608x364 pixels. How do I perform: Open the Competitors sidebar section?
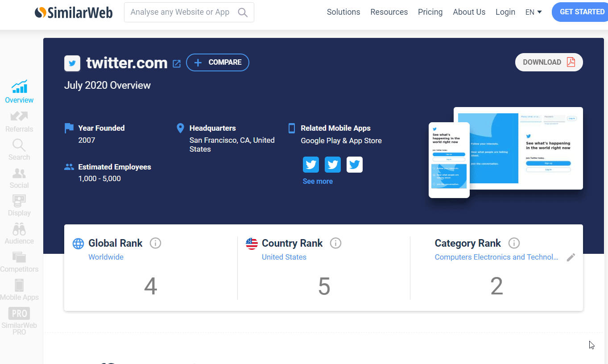19,262
